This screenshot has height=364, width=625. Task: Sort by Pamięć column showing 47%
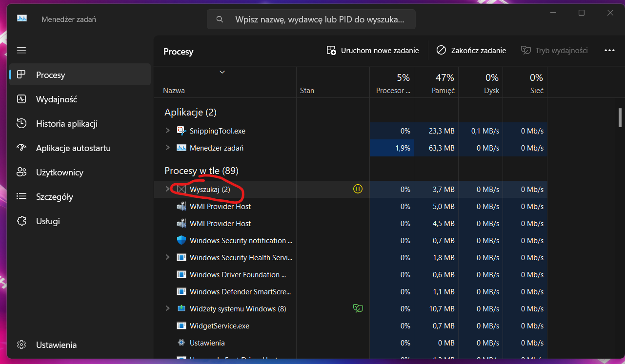pyautogui.click(x=436, y=83)
